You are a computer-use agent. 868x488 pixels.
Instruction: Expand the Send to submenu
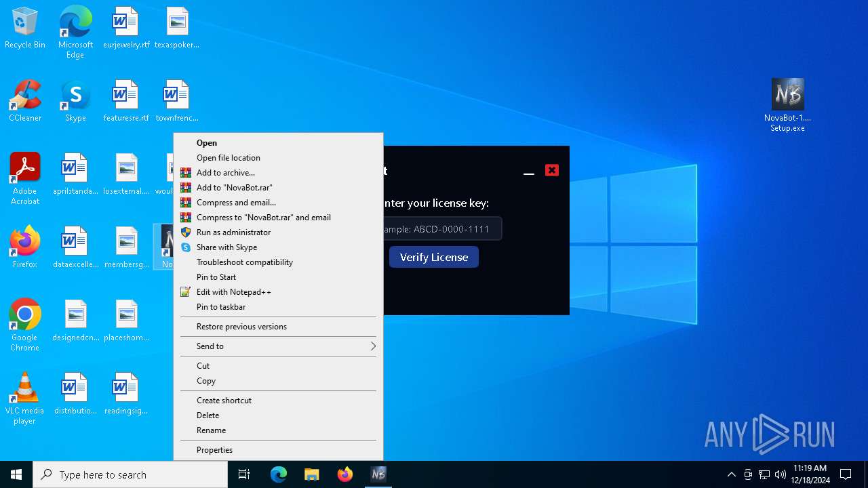(x=278, y=346)
